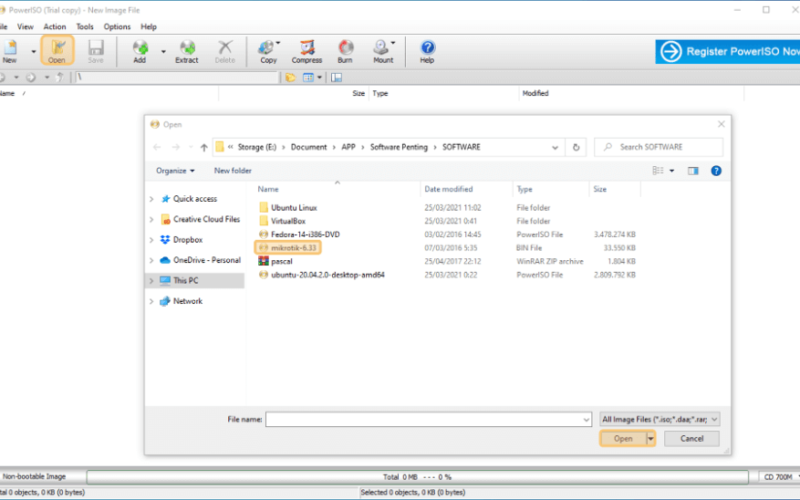This screenshot has width=800, height=500.
Task: Click the refresh icon in Open dialog
Action: point(576,147)
